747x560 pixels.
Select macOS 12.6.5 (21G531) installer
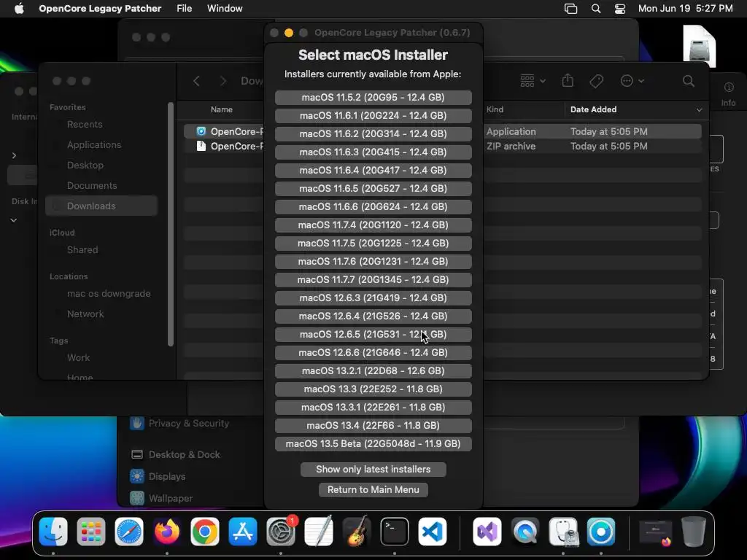point(373,334)
